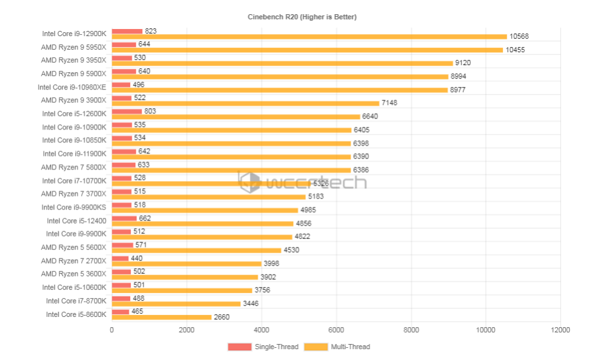Click the AMD Ryzen 9 3900X multi-thread bar
610x364 pixels.
click(x=245, y=103)
